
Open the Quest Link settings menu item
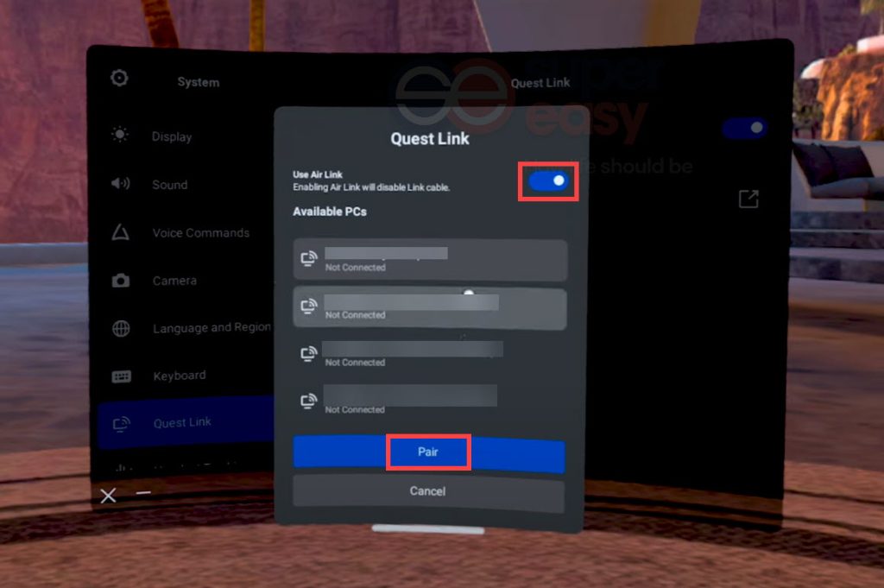click(182, 423)
